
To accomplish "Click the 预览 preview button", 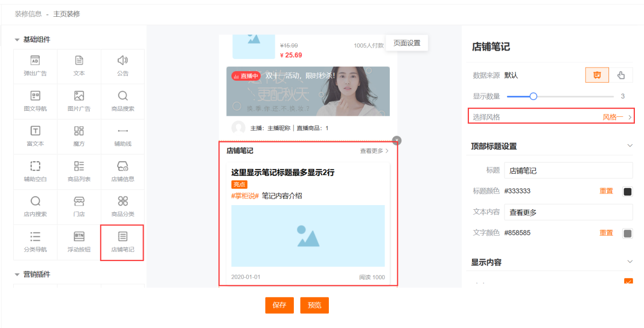I will [314, 305].
